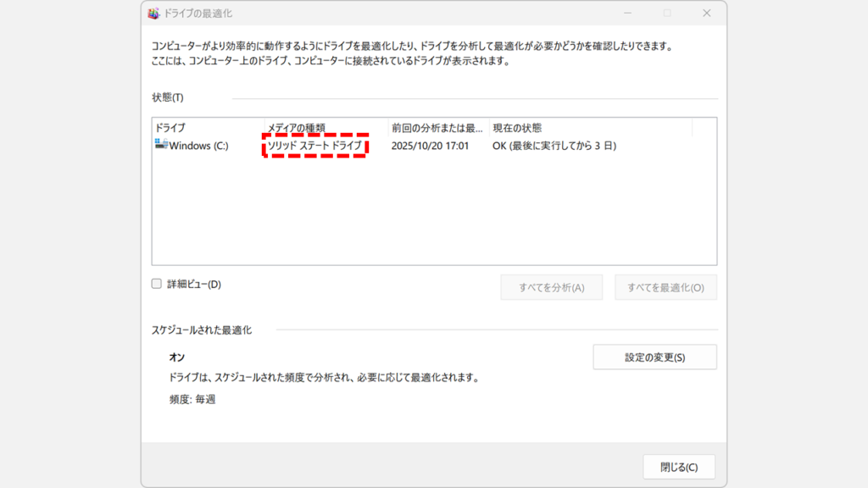Sort by the メディアの種類 column header
Image resolution: width=868 pixels, height=488 pixels.
click(297, 126)
